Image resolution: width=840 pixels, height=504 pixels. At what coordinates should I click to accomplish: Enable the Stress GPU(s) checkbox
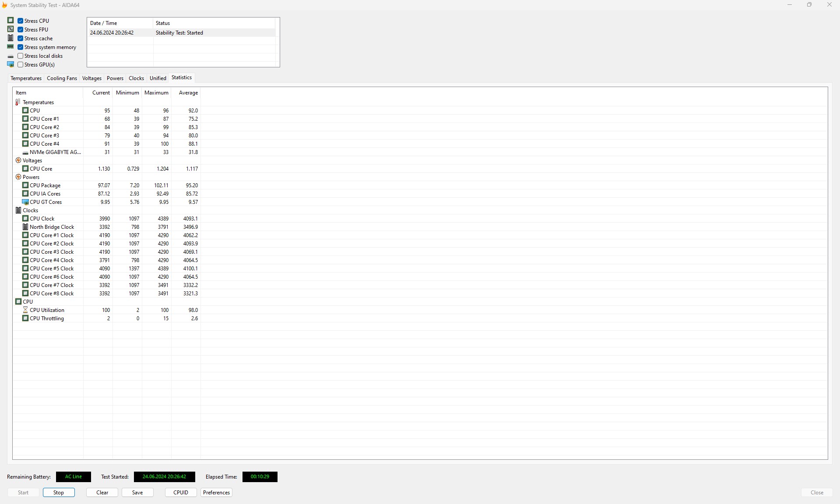(20, 64)
